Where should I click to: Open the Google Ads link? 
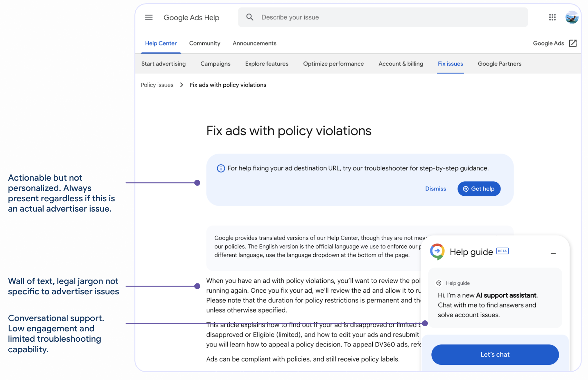coord(548,43)
